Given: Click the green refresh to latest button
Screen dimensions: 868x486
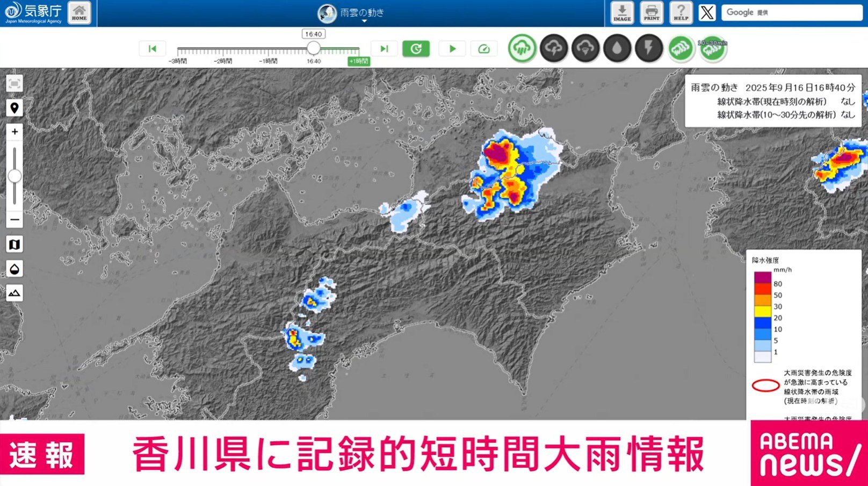Looking at the screenshot, I should [x=416, y=49].
